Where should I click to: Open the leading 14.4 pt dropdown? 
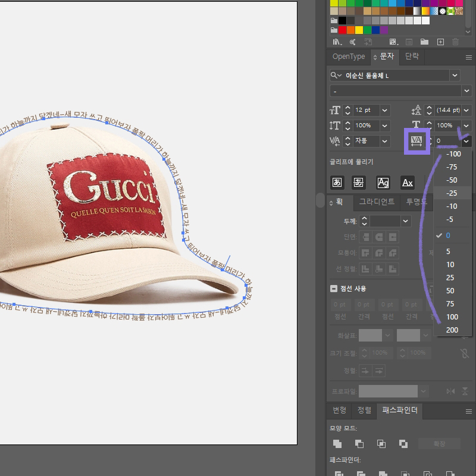pos(466,110)
